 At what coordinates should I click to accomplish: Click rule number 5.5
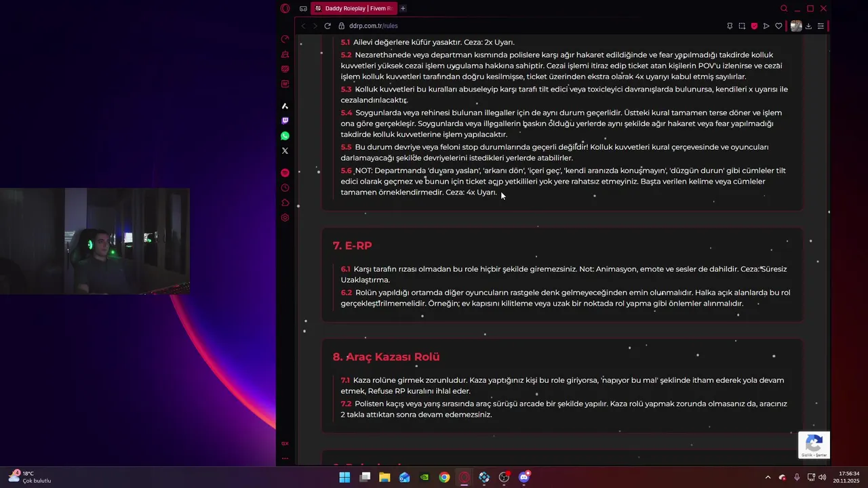pyautogui.click(x=346, y=147)
